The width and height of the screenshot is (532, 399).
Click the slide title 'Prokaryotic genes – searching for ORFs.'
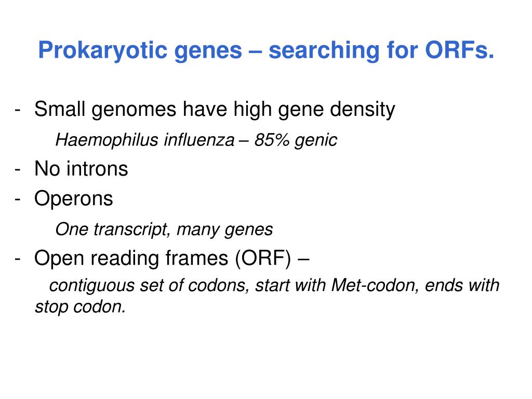pyautogui.click(x=266, y=51)
